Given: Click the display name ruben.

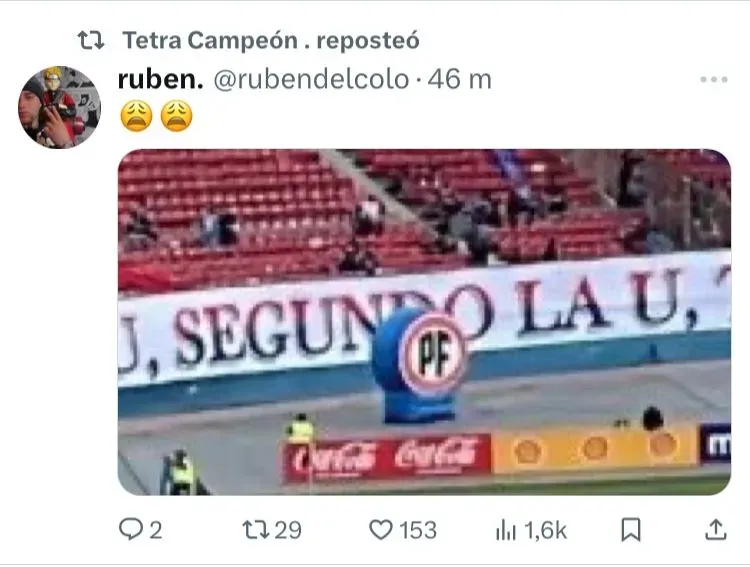Looking at the screenshot, I should click(x=160, y=79).
